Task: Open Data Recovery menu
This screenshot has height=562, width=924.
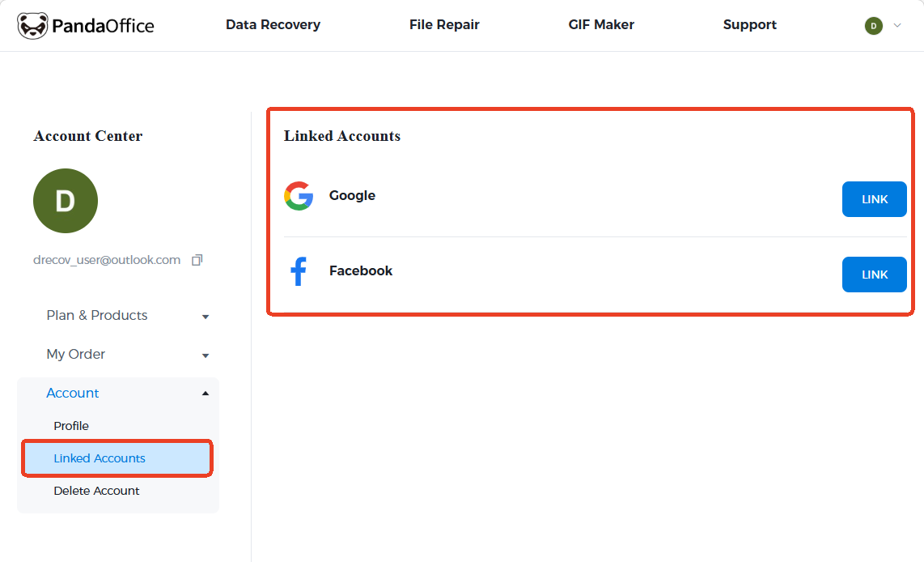Action: [x=273, y=25]
